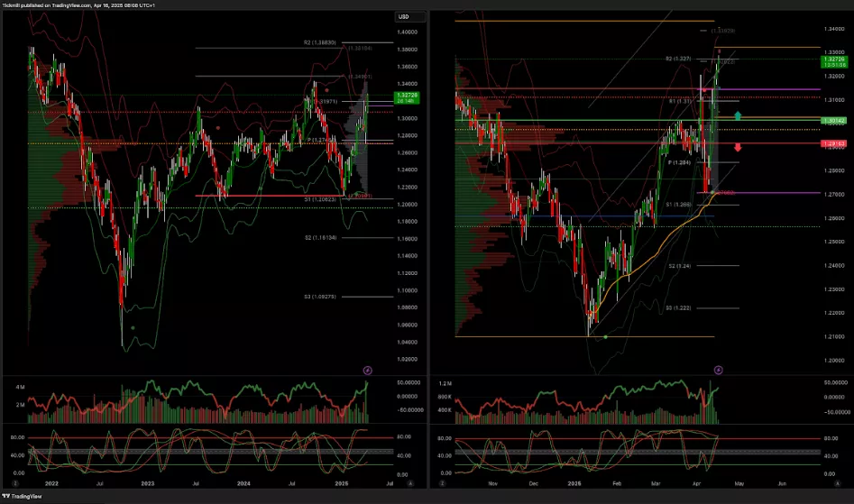The image size is (854, 504).
Task: Open the USD currency selector
Action: tap(405, 17)
